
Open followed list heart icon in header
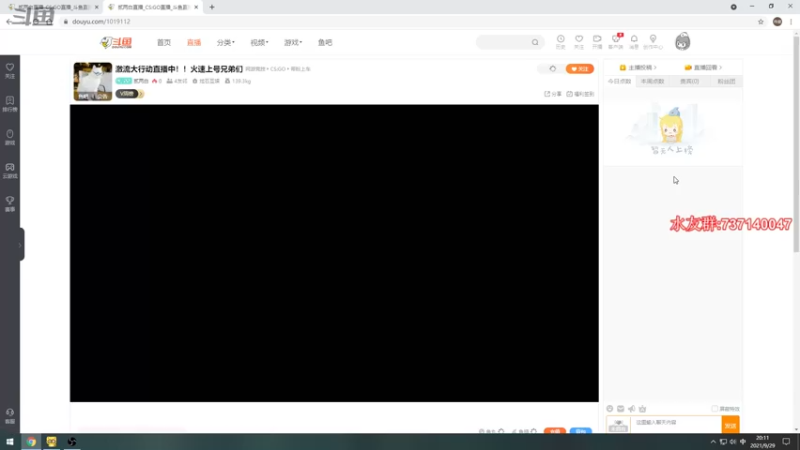pos(579,41)
